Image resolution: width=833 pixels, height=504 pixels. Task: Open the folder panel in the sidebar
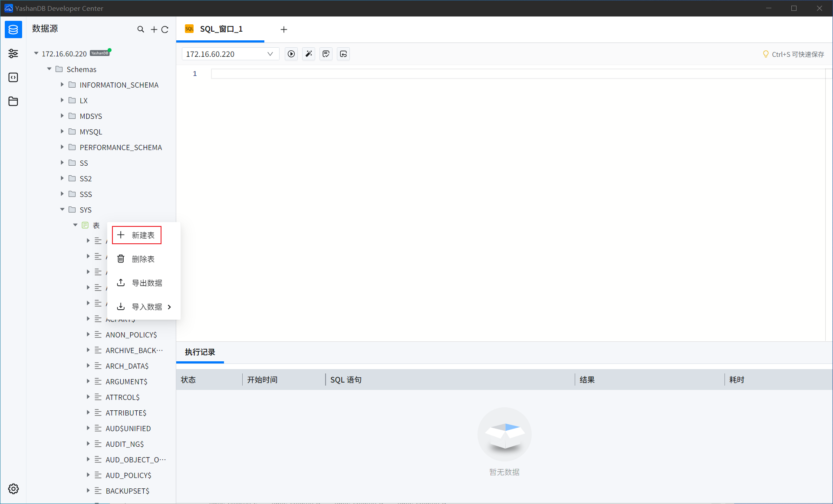[13, 101]
